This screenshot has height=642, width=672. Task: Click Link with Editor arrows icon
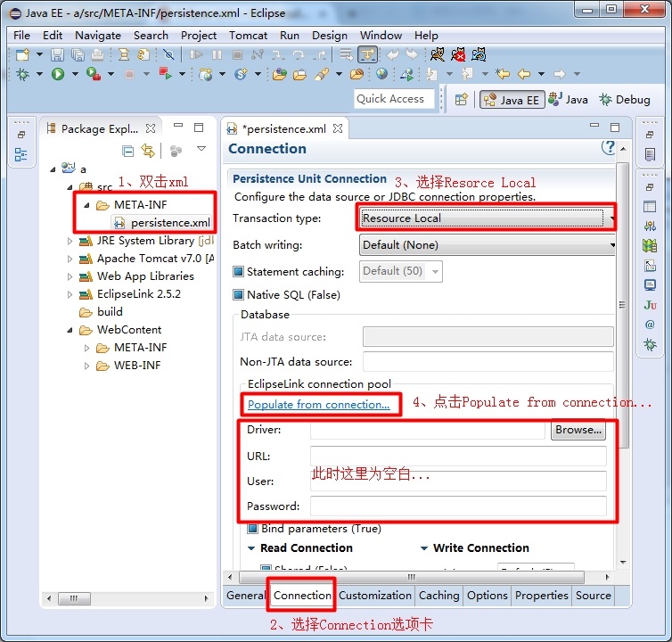click(x=147, y=151)
